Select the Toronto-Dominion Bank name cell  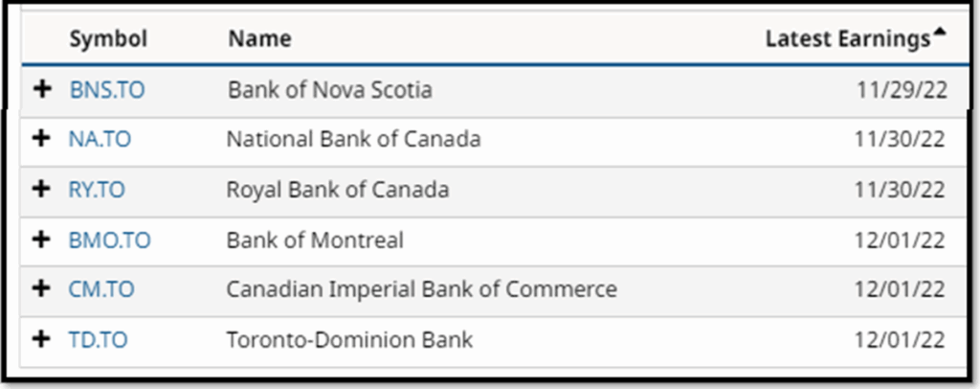pos(349,339)
